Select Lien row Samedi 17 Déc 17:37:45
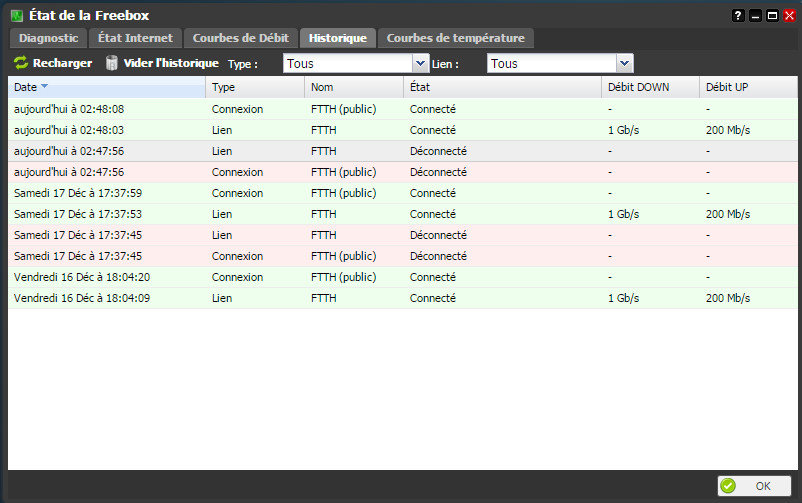 click(x=403, y=235)
